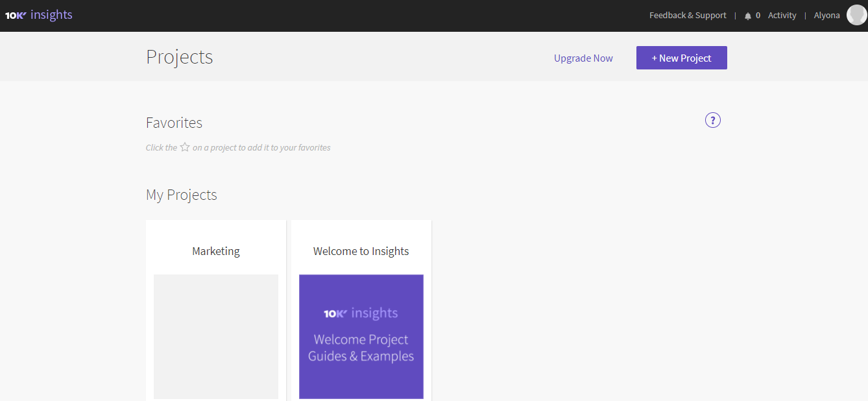Open the Welcome to Insights project title
This screenshot has height=401, width=868.
pyautogui.click(x=361, y=251)
